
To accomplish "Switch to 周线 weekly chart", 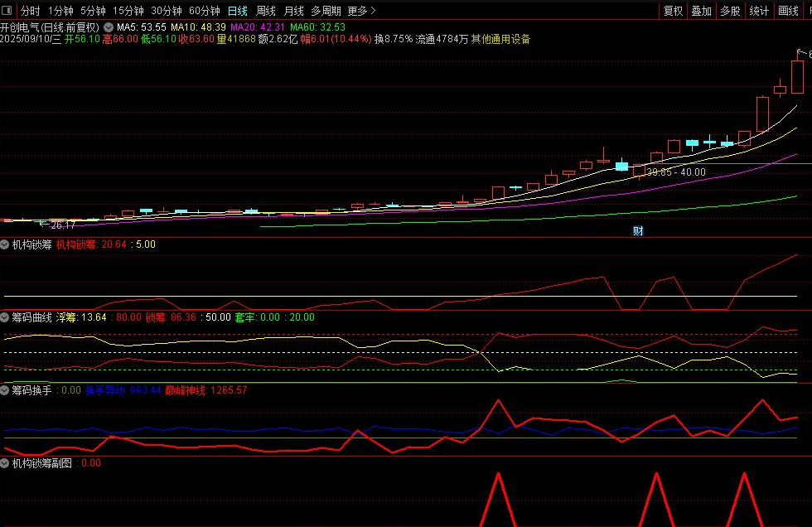I will (x=265, y=11).
